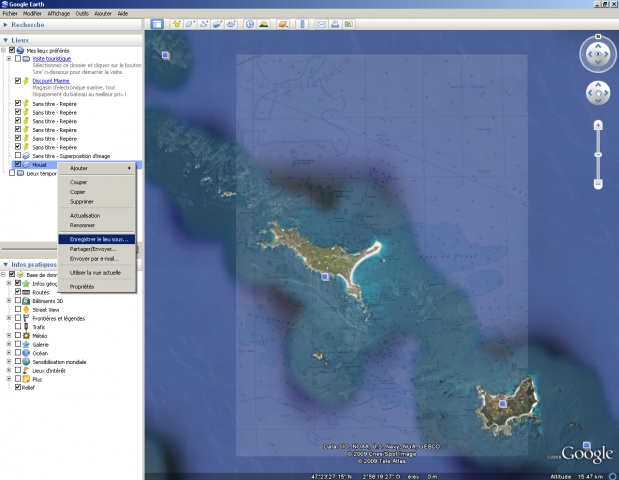The height and width of the screenshot is (480, 619).
Task: Enable the Street View layer checkbox
Action: coord(18,309)
